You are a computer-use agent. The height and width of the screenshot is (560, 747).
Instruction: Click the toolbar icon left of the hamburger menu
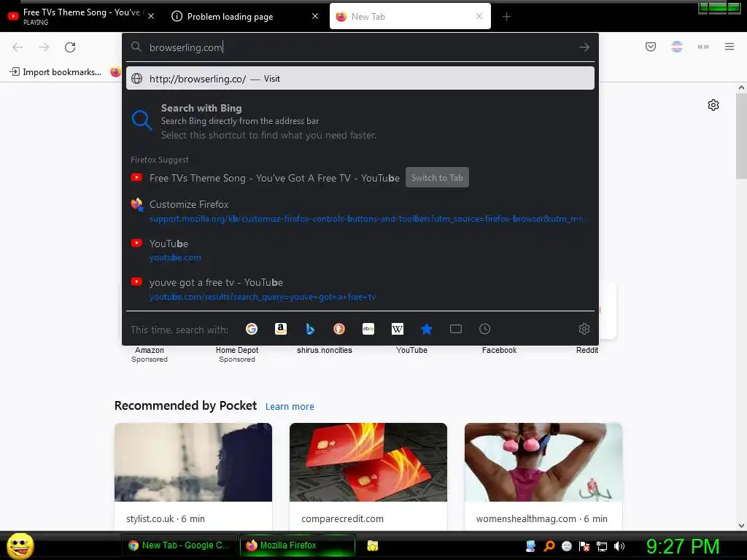pyautogui.click(x=703, y=47)
